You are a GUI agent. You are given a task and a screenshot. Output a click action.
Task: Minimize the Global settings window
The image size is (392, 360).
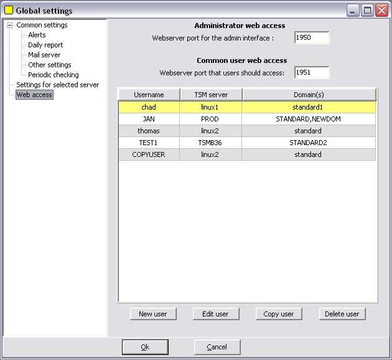coord(353,11)
